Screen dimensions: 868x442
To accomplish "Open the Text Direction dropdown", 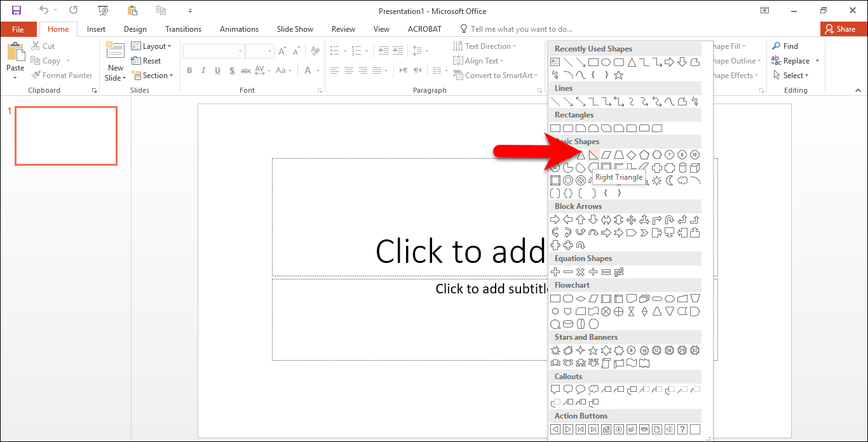I will pos(485,46).
